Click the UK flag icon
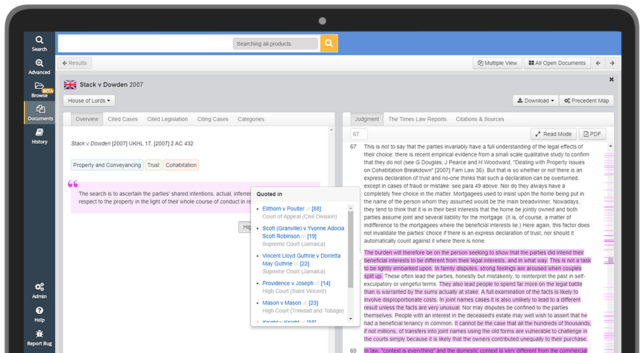 (70, 84)
